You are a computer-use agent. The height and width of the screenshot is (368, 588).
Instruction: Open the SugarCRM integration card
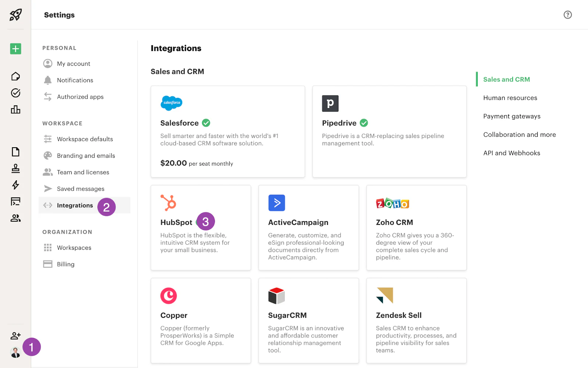coord(309,321)
